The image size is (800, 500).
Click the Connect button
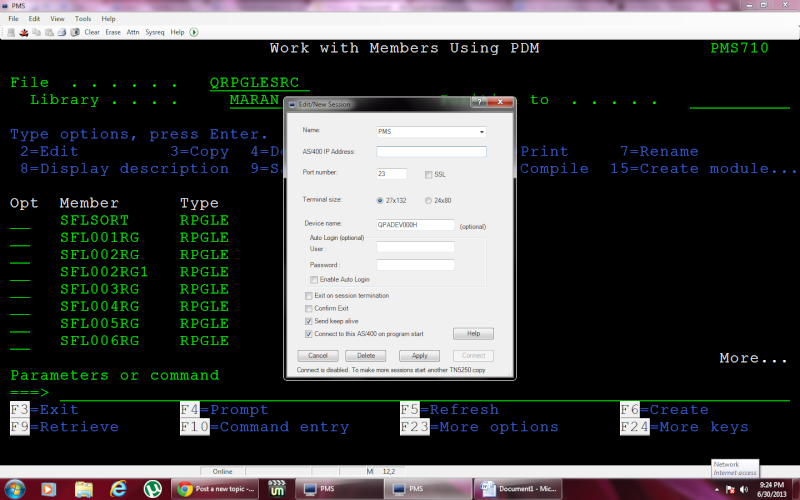[x=473, y=356]
